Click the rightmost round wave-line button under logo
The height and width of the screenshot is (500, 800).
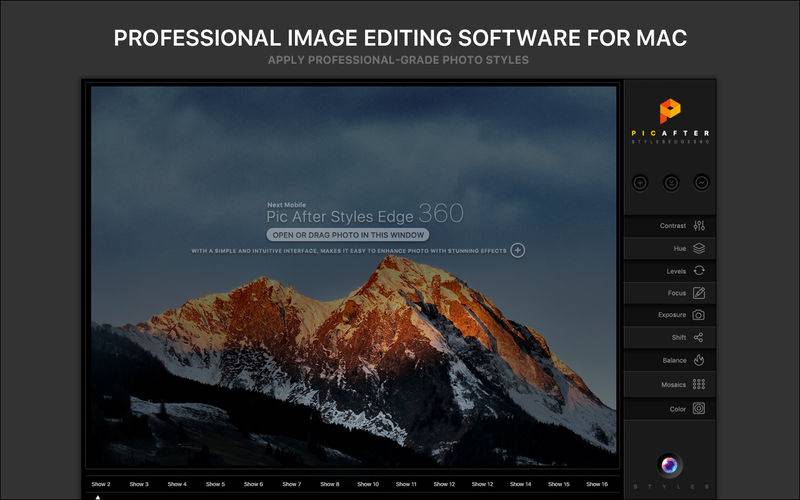point(702,183)
